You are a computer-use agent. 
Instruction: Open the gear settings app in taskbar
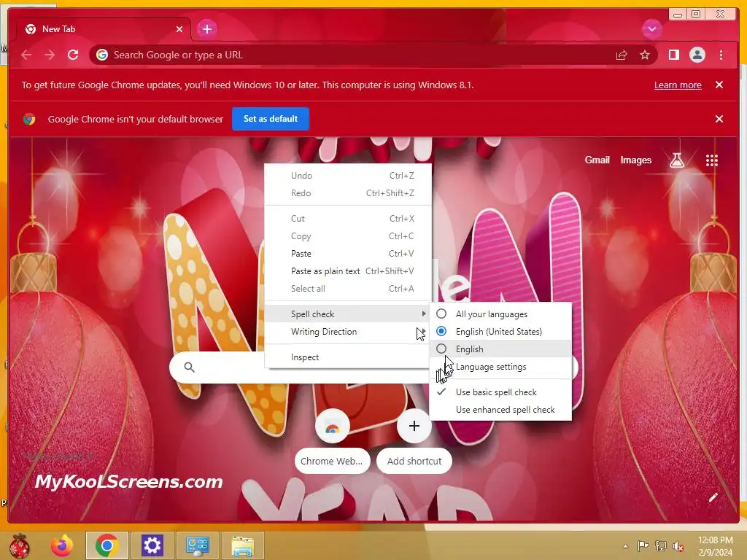click(x=152, y=545)
